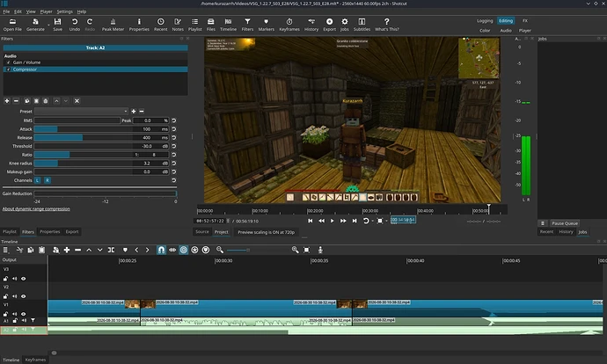The height and width of the screenshot is (364, 607).
Task: Create a marker in the timeline toolbar
Action: pos(125,250)
